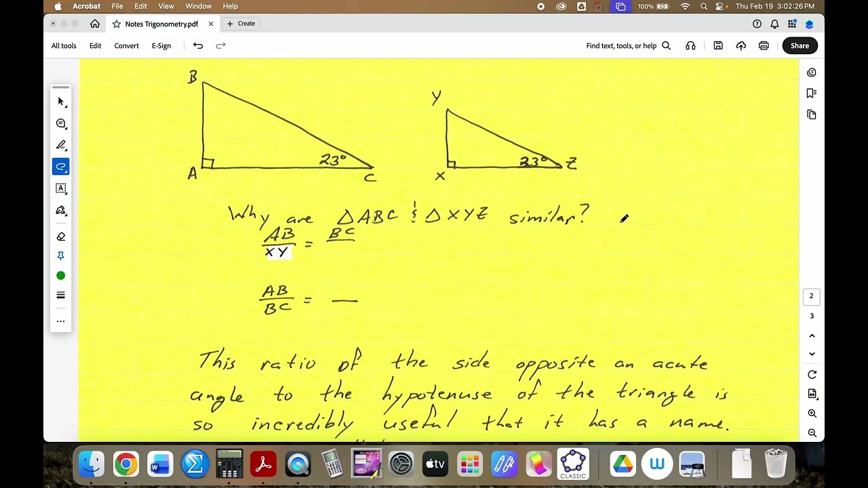This screenshot has width=868, height=488.
Task: Select the eraser tool
Action: [x=61, y=237]
